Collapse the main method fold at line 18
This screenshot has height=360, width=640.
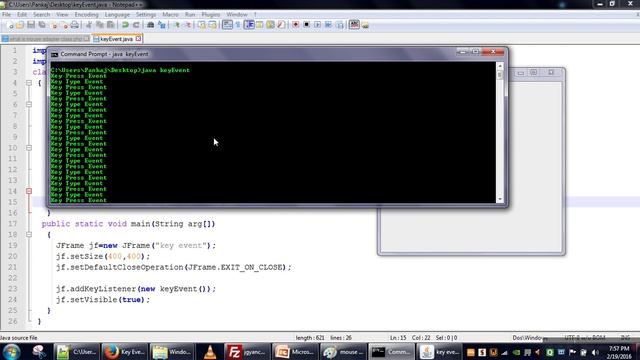point(29,234)
